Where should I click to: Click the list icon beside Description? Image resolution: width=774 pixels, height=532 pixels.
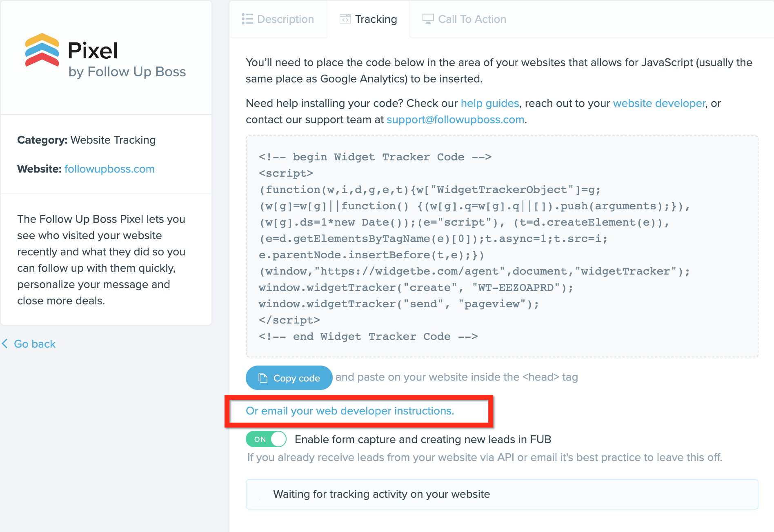(x=247, y=19)
